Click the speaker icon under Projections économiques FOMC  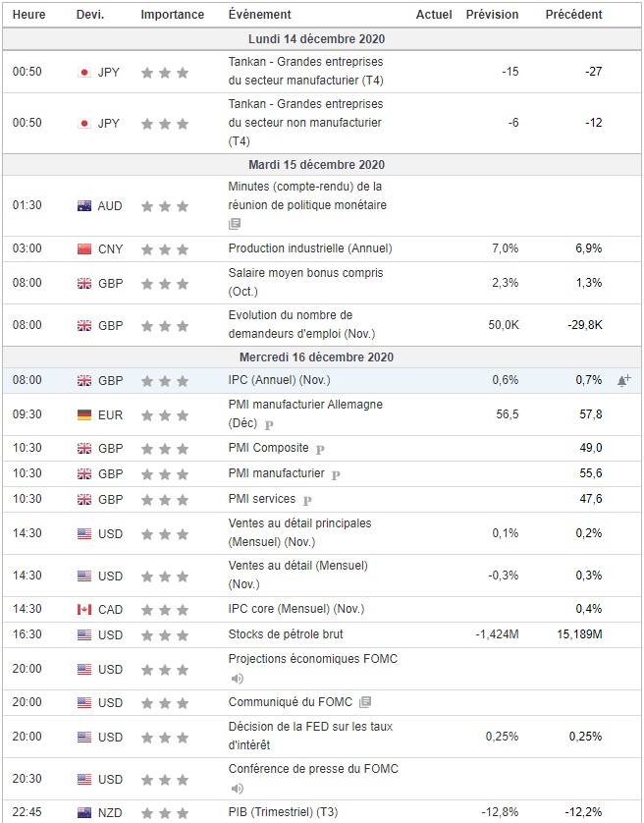(236, 678)
